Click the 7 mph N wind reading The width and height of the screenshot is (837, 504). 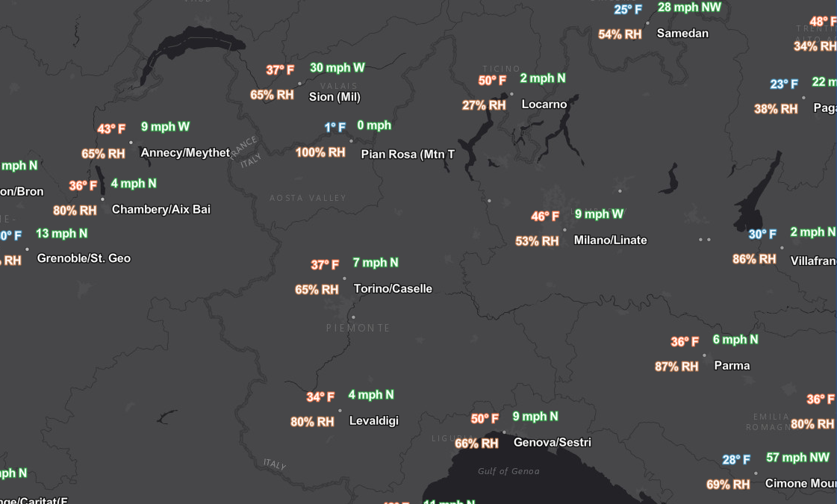pos(376,263)
